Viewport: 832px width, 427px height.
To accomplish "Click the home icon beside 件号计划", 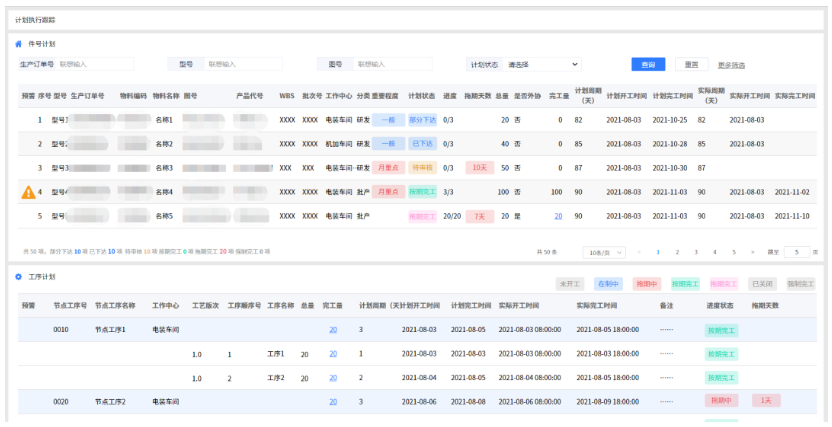I will [x=18, y=44].
